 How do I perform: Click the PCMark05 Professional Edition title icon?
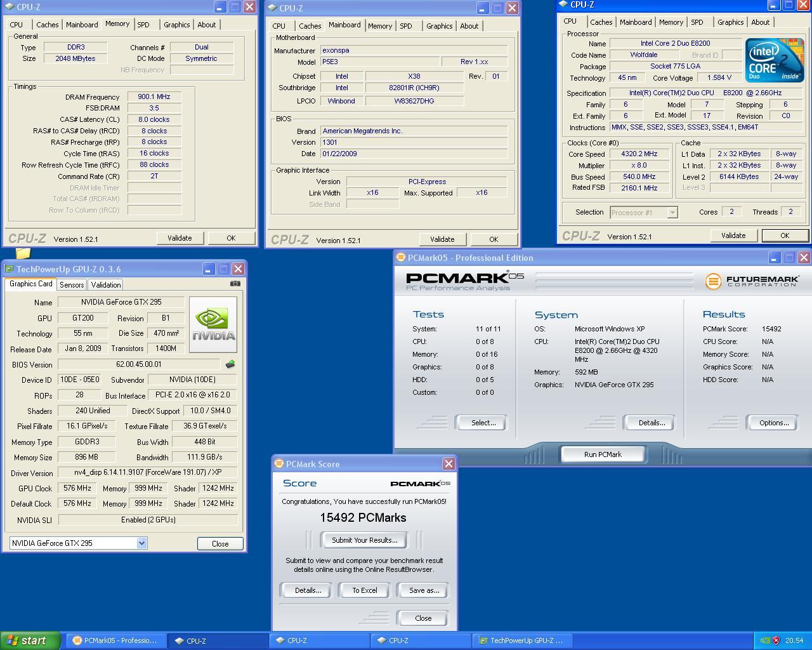pos(401,258)
